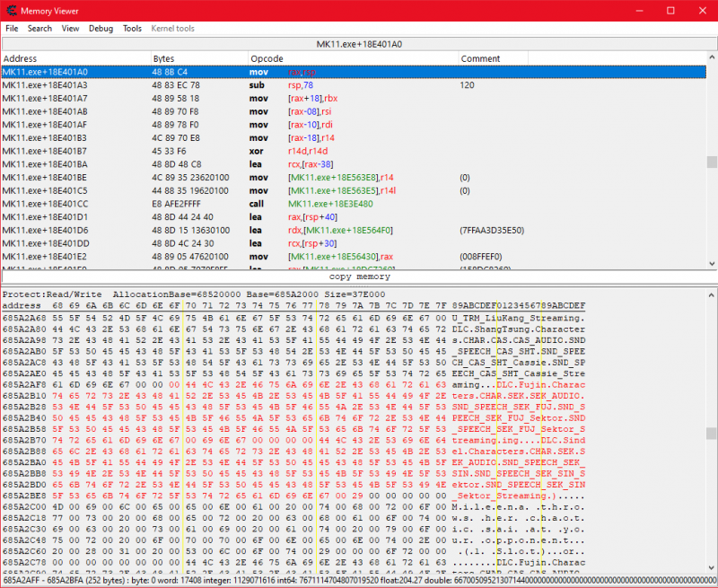Click the bytes 48 8B C4
The width and height of the screenshot is (718, 588).
click(x=170, y=72)
